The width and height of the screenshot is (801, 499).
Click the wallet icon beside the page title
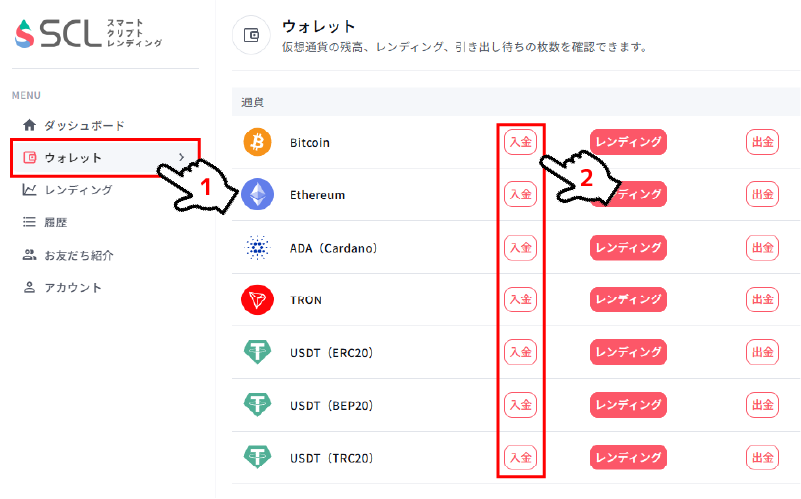252,36
